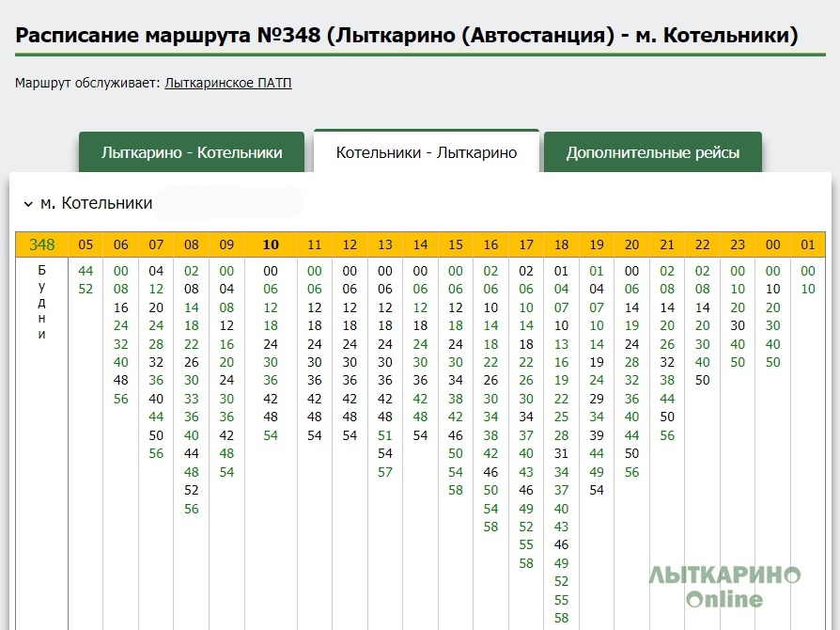Click the 58 departure in the 15 column

[456, 490]
